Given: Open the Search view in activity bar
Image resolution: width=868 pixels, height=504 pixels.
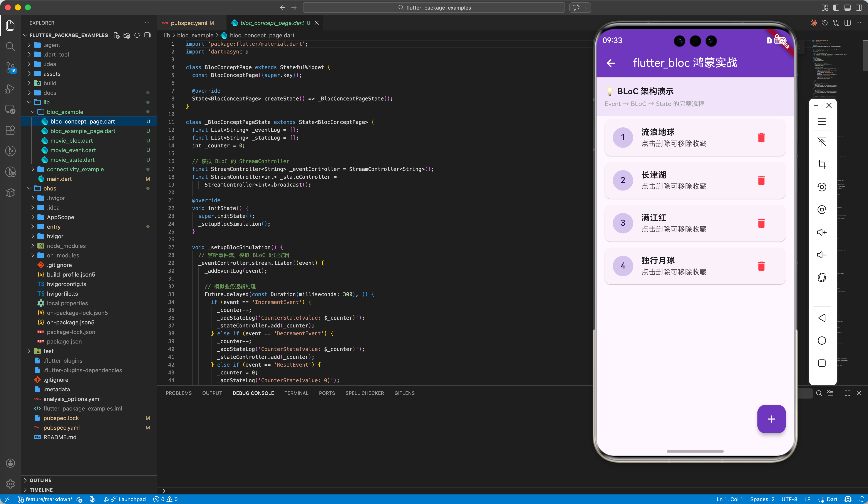Looking at the screenshot, I should coord(10,47).
